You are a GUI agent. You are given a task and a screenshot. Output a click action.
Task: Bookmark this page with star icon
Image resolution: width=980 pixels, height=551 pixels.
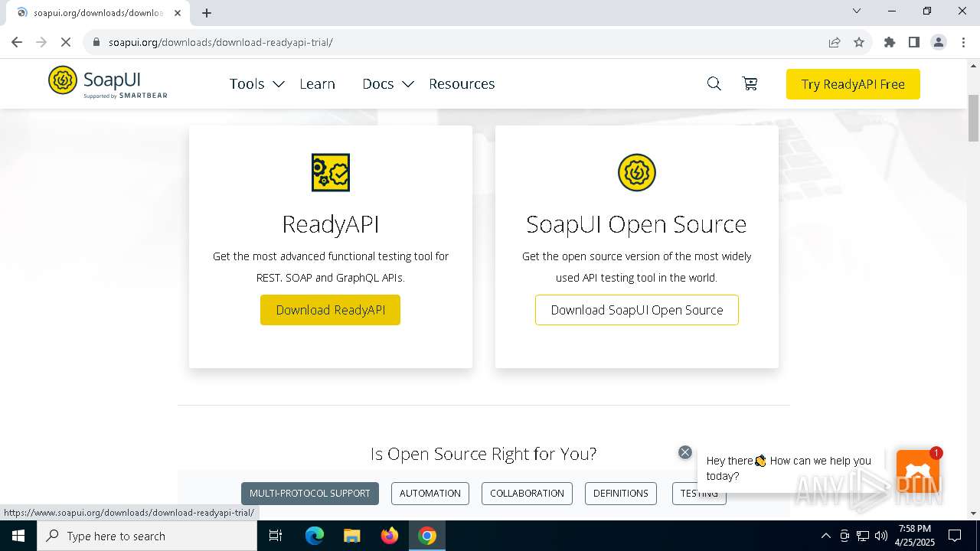(x=859, y=42)
